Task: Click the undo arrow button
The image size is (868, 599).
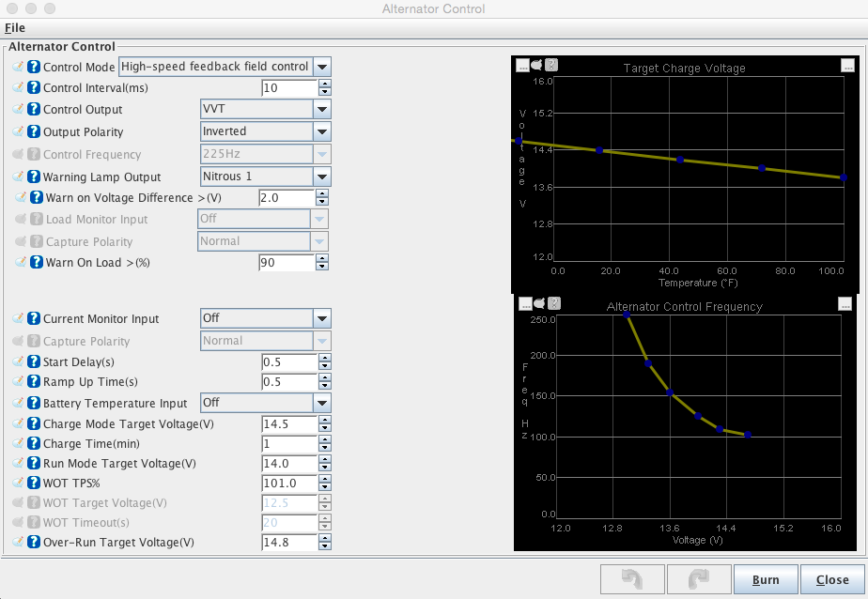Action: tap(631, 579)
